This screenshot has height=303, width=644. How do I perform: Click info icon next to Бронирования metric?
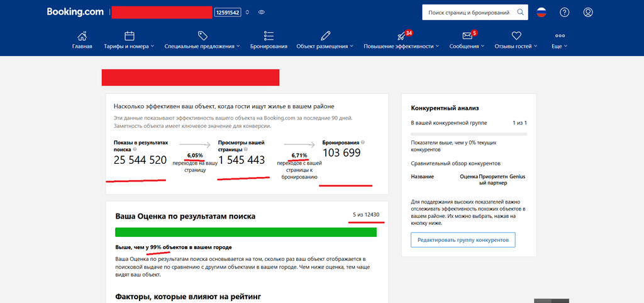363,142
